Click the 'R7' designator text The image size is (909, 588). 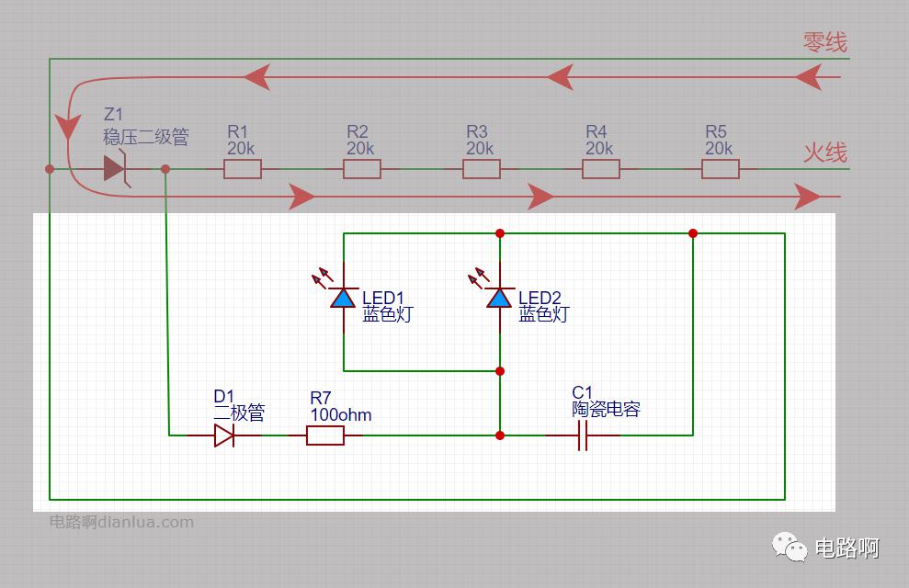(x=321, y=398)
